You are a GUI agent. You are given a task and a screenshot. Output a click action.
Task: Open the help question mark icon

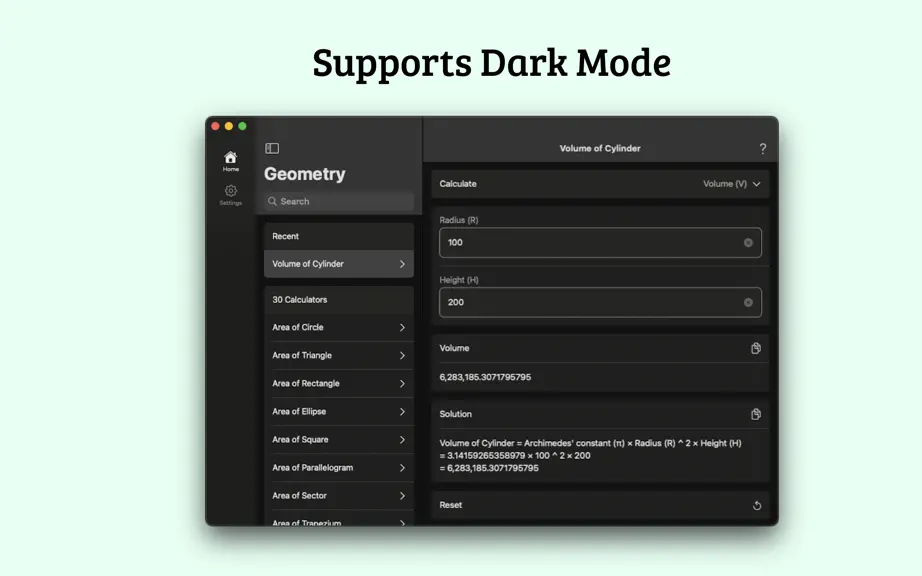763,149
